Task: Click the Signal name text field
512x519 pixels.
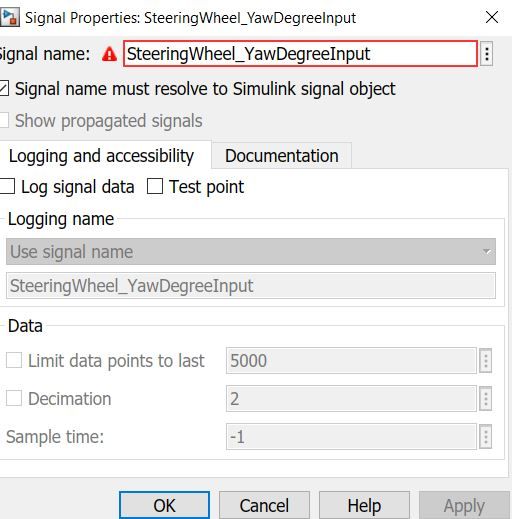Action: [300, 54]
